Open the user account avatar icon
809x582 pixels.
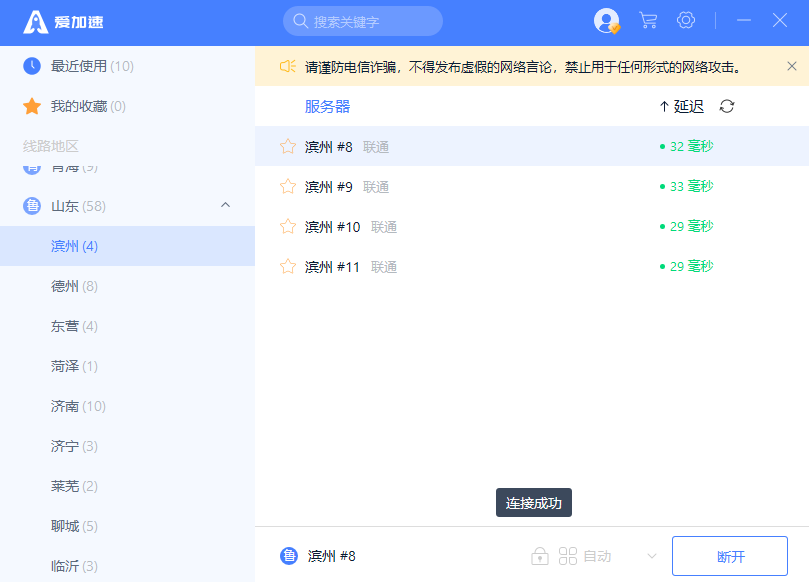coord(606,21)
